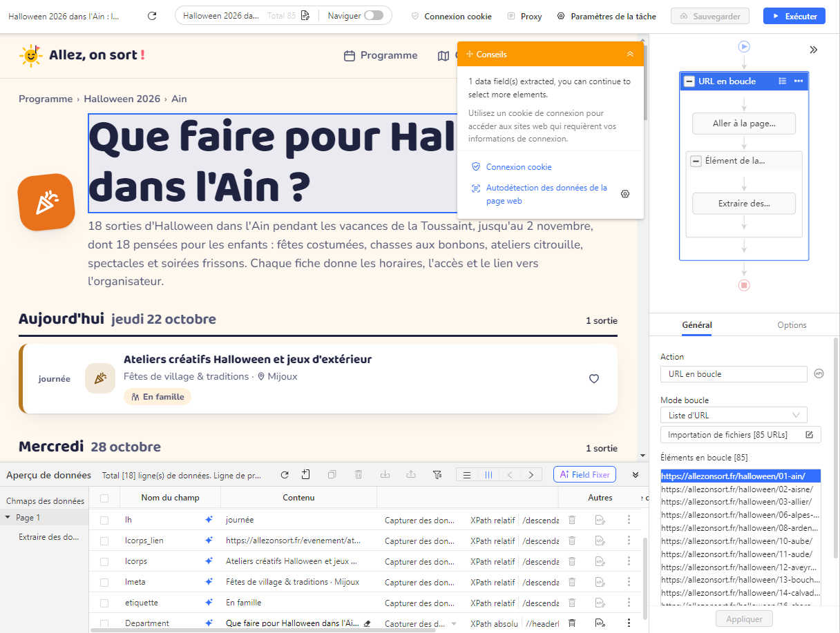The height and width of the screenshot is (633, 840).
Task: Click the API icon next to the Action field
Action: tap(819, 374)
